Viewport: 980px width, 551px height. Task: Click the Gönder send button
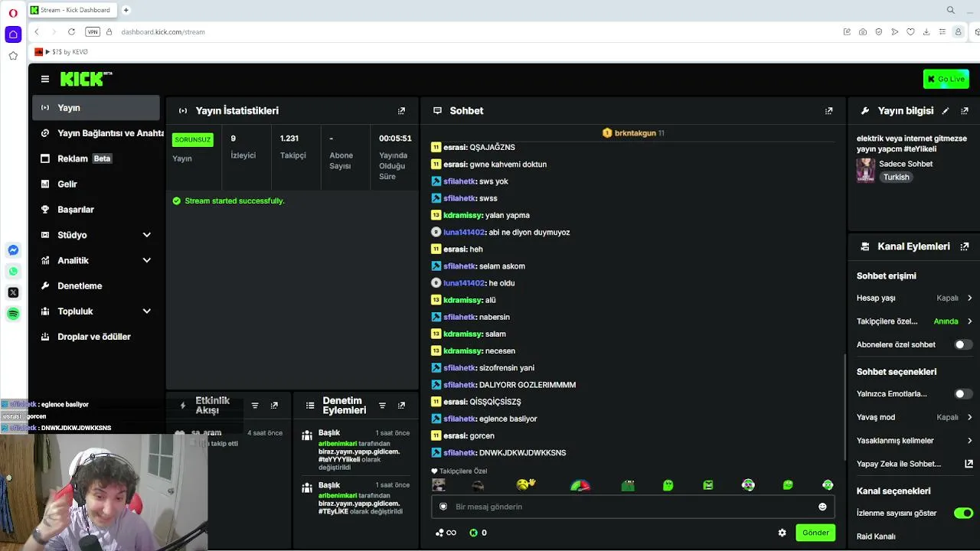tap(815, 533)
